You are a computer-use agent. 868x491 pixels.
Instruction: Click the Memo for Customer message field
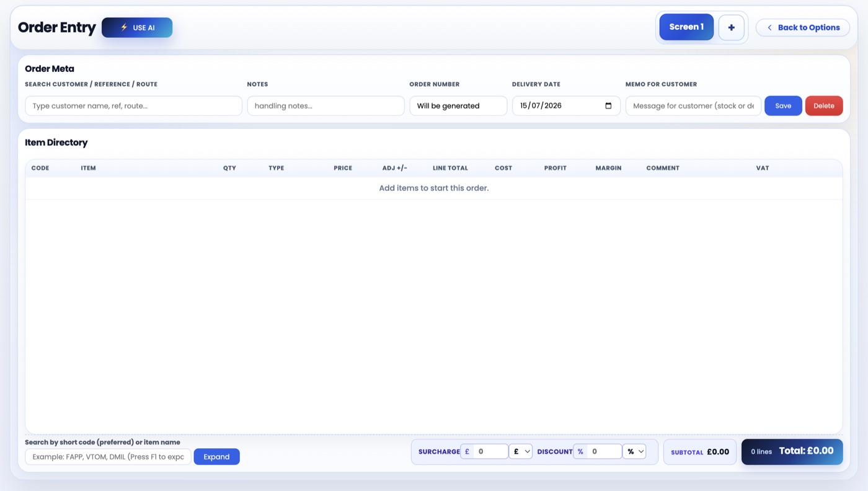pos(693,105)
